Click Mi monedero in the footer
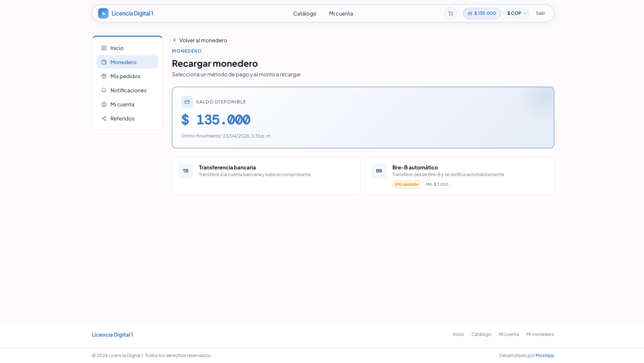Image resolution: width=644 pixels, height=363 pixels. (x=540, y=334)
